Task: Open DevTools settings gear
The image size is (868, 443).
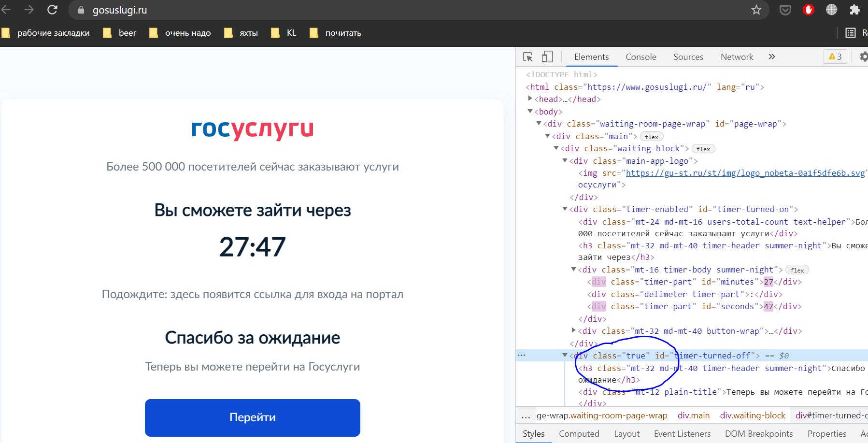Action: click(864, 57)
